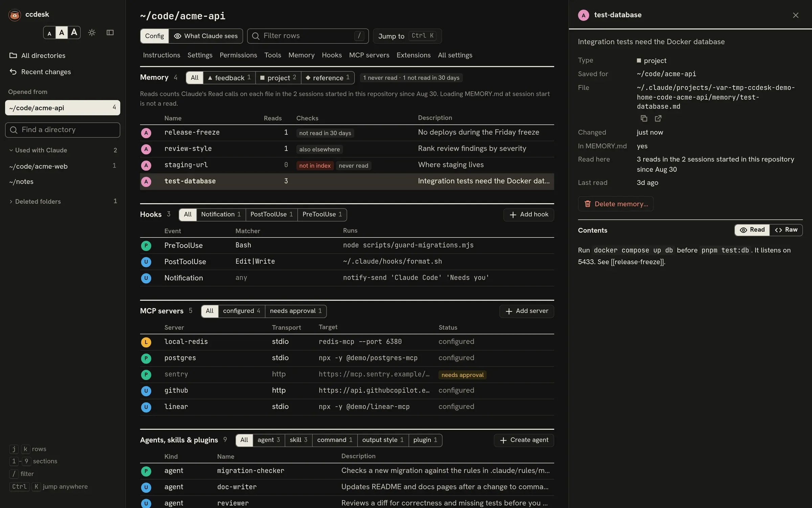This screenshot has width=812, height=508.
Task: Toggle the light/dark theme sun icon
Action: coord(92,33)
